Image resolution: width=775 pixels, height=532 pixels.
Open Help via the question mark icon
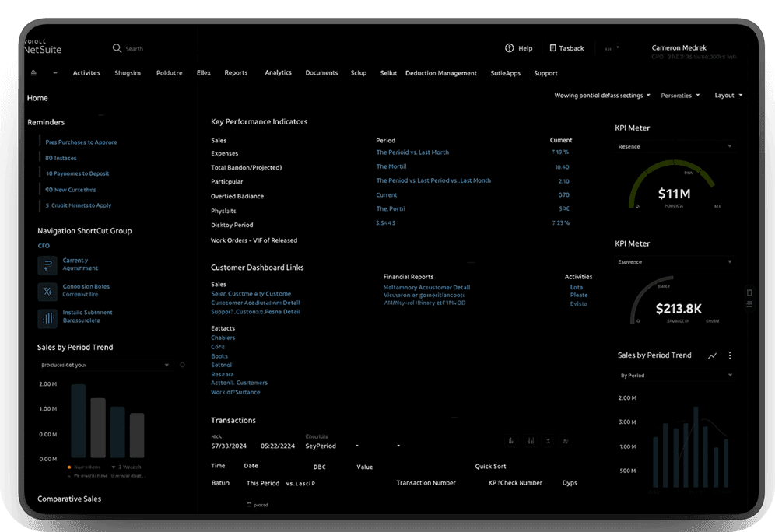[x=510, y=48]
